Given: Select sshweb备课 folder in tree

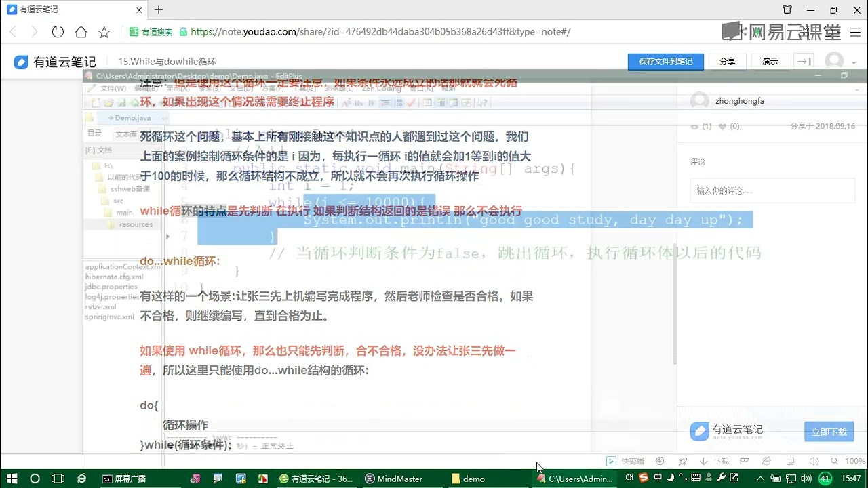Looking at the screenshot, I should tap(124, 189).
